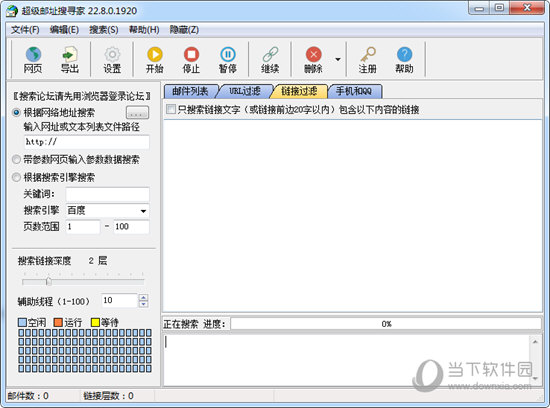This screenshot has height=408, width=550.
Task: Open the 隐藏(Z) menu
Action: click(x=184, y=30)
